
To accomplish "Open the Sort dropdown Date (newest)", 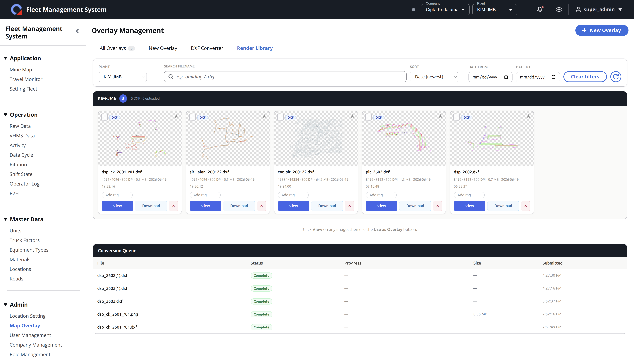I will (x=434, y=77).
